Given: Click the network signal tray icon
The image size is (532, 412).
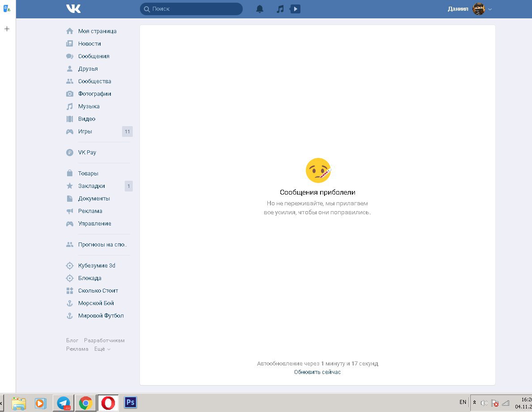Looking at the screenshot, I should [x=506, y=403].
